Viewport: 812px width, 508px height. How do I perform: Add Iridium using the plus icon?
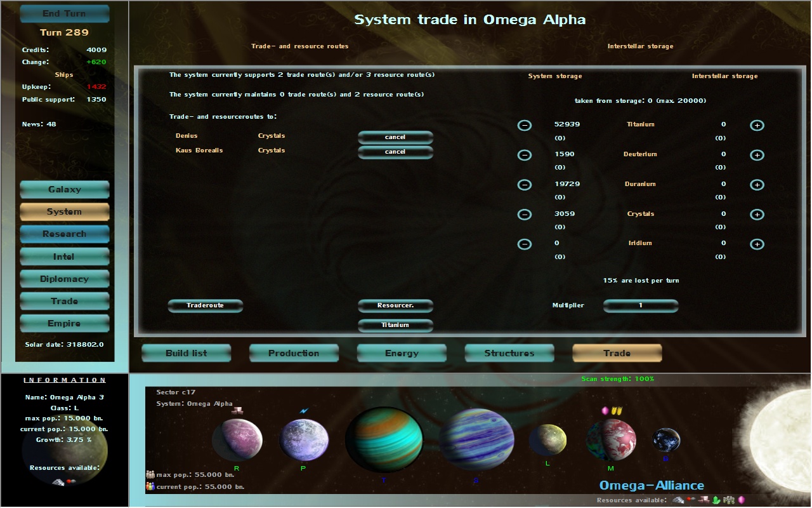point(757,244)
